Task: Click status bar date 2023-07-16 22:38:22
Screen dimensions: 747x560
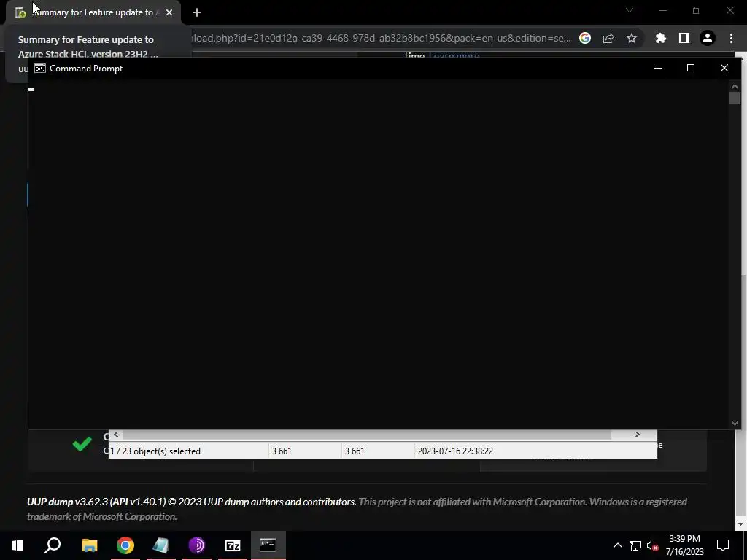Action: tap(455, 451)
